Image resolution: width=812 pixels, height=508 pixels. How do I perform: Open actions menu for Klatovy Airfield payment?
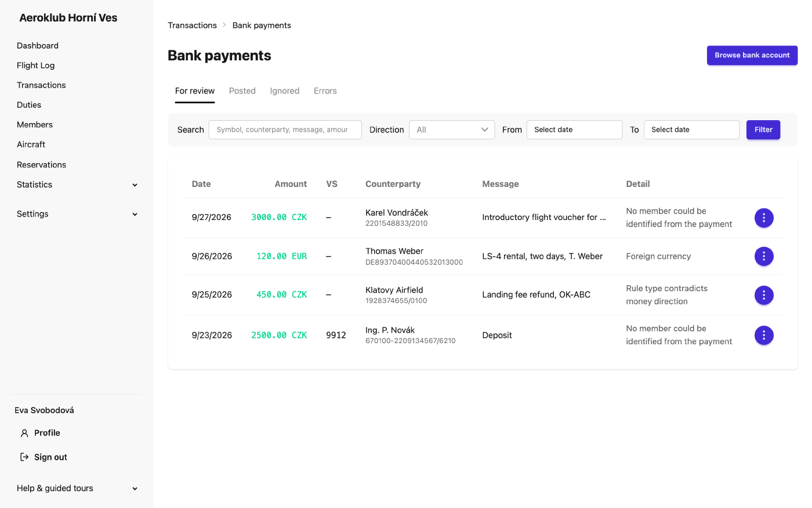(x=764, y=295)
